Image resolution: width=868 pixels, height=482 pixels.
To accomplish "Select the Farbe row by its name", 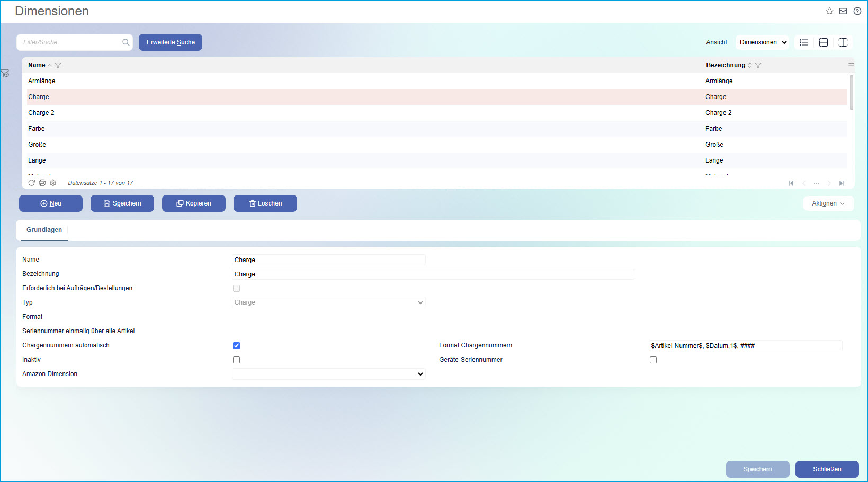I will [37, 129].
